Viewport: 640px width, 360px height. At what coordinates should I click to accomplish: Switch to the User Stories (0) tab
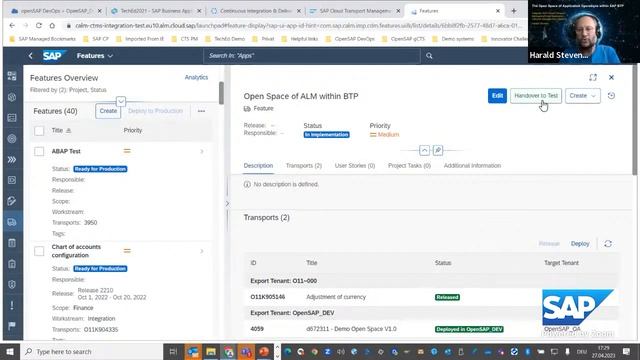pos(355,166)
